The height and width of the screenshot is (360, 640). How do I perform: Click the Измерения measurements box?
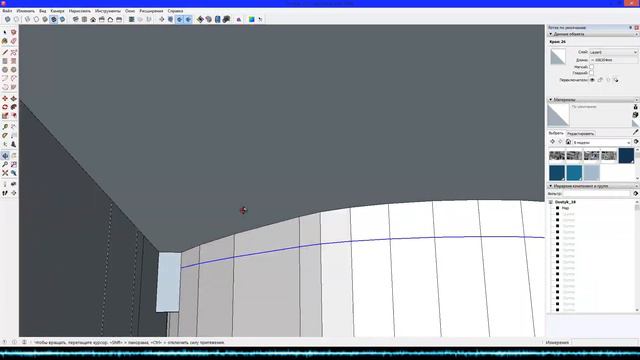point(604,342)
